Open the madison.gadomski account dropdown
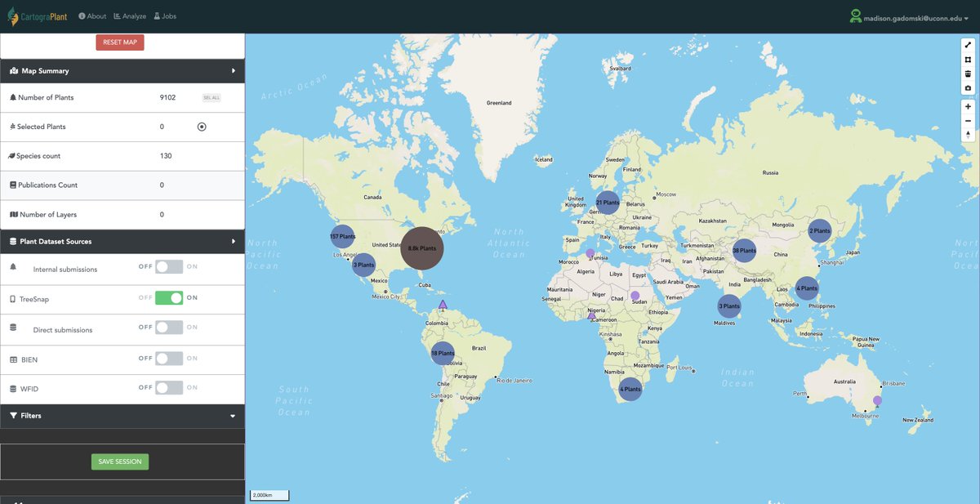 (x=909, y=15)
